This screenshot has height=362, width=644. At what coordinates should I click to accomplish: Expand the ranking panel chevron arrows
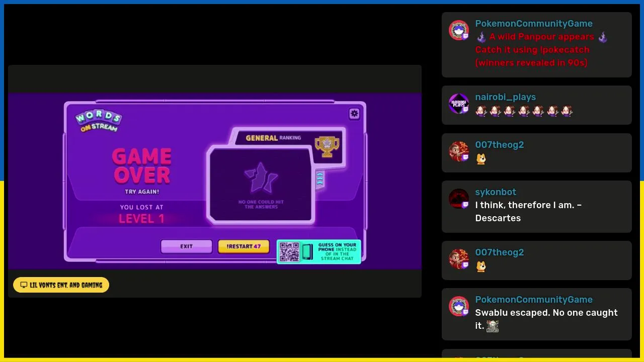(x=320, y=179)
